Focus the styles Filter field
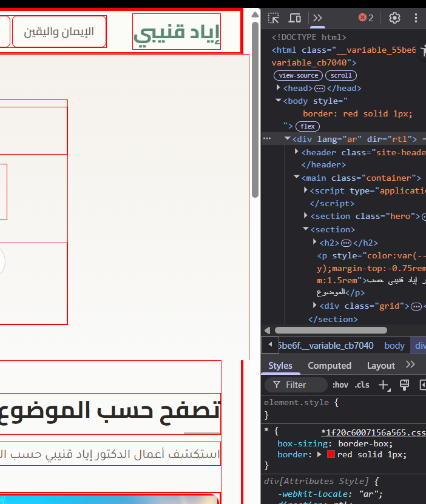Viewport: 426px width, 504px height. pos(296,385)
